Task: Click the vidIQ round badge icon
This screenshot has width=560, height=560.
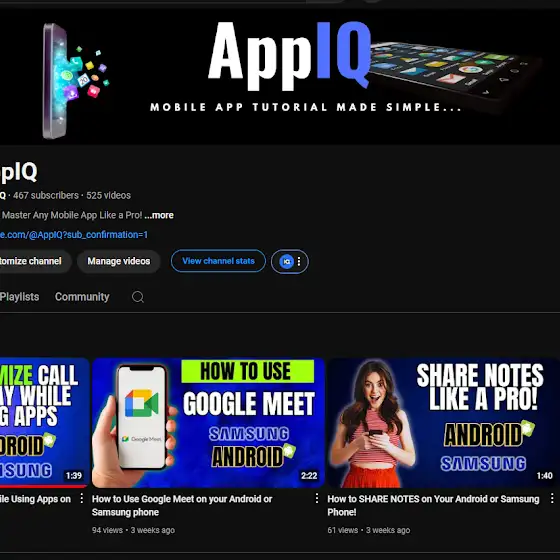Action: 286,261
